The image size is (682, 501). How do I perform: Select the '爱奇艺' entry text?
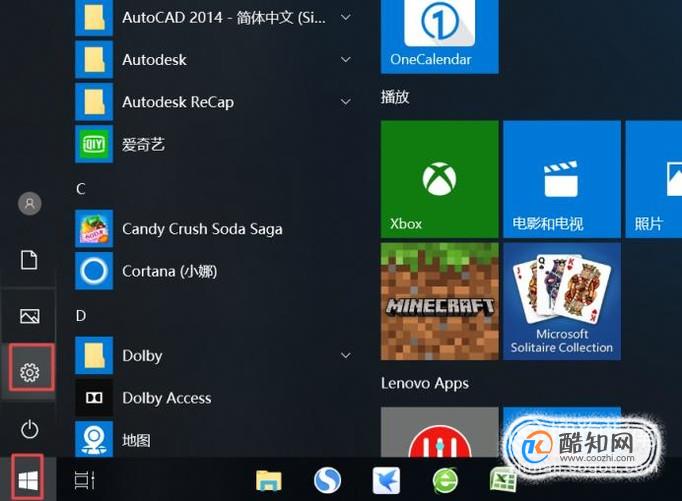(144, 144)
